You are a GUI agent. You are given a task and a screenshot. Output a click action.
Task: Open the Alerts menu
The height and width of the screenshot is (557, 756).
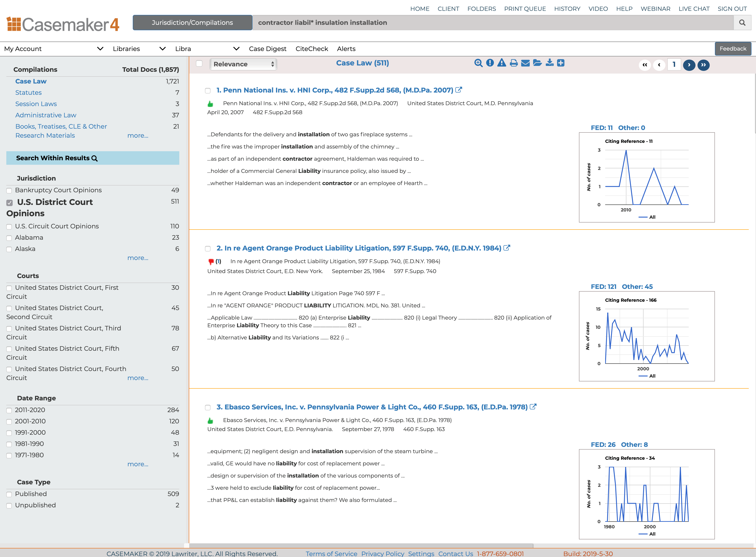click(x=346, y=49)
